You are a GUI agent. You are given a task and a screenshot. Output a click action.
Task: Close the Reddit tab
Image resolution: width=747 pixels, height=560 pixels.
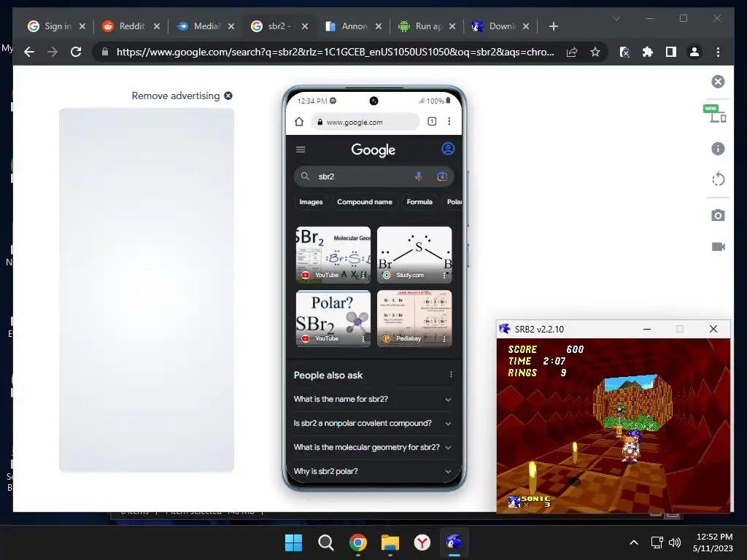[x=157, y=26]
